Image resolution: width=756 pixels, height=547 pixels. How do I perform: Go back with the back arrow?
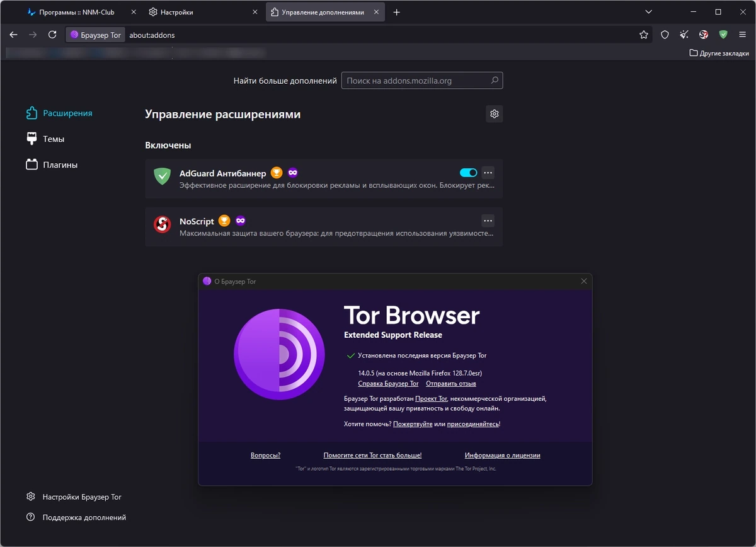13,35
